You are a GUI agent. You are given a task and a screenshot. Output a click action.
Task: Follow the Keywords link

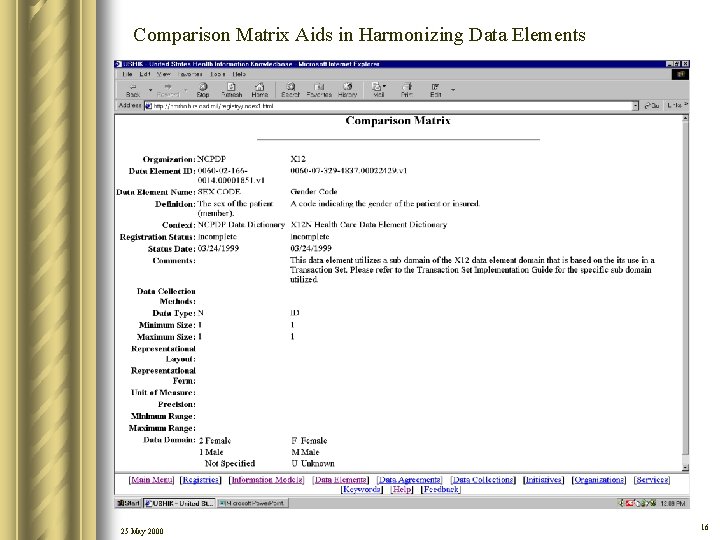click(362, 489)
